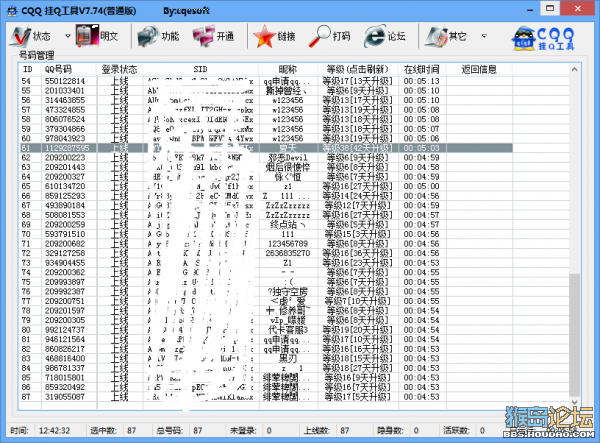
Task: Select row with QQ 209201443
Action: (266, 167)
